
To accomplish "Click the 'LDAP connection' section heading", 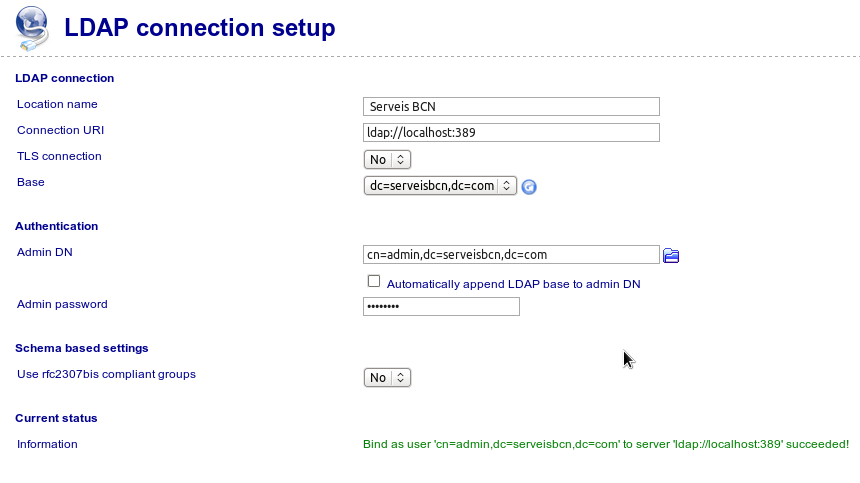I will coord(65,78).
